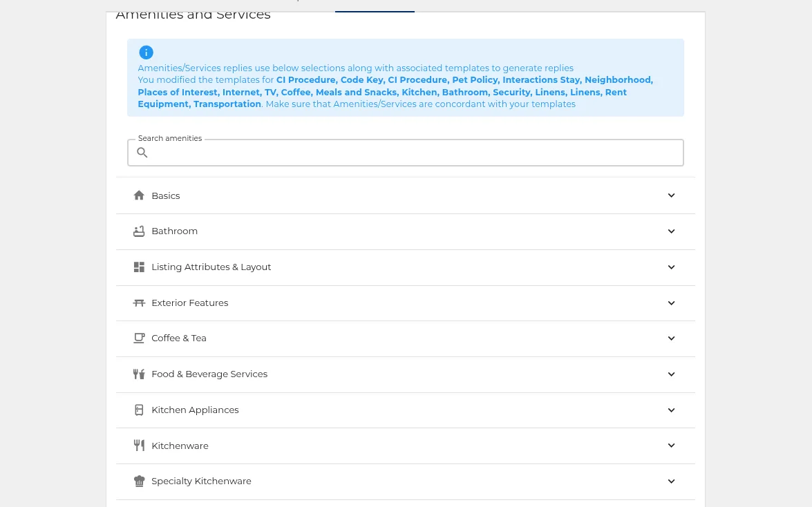
Task: Click the Basics section label
Action: [166, 195]
